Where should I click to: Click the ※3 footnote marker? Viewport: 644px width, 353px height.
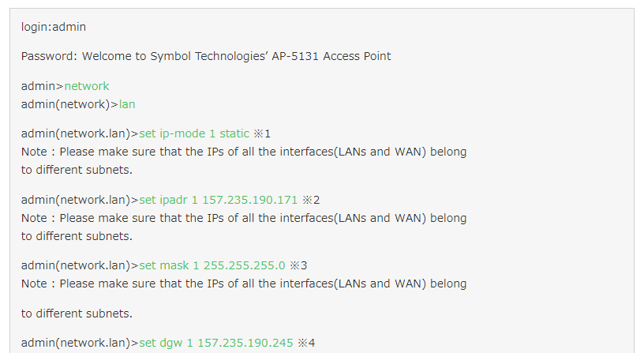pos(298,265)
